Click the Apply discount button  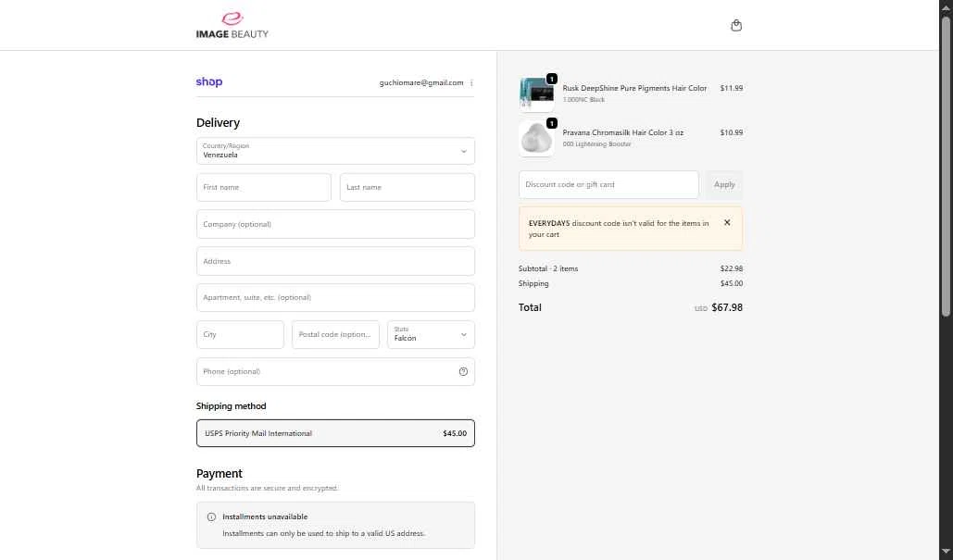[724, 184]
